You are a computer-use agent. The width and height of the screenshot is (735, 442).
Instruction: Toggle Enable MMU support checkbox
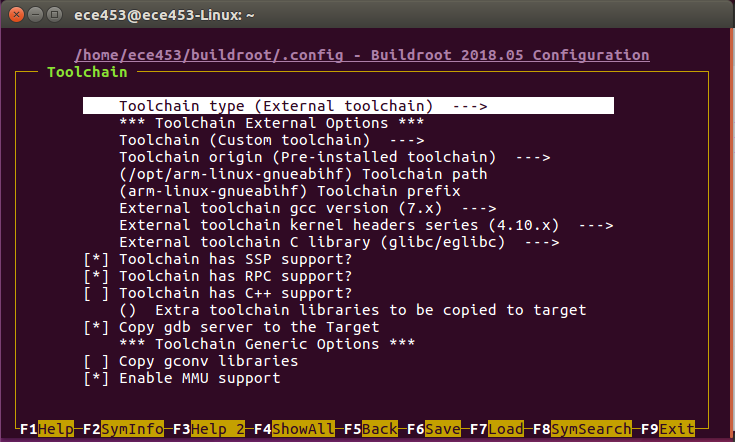(x=98, y=378)
